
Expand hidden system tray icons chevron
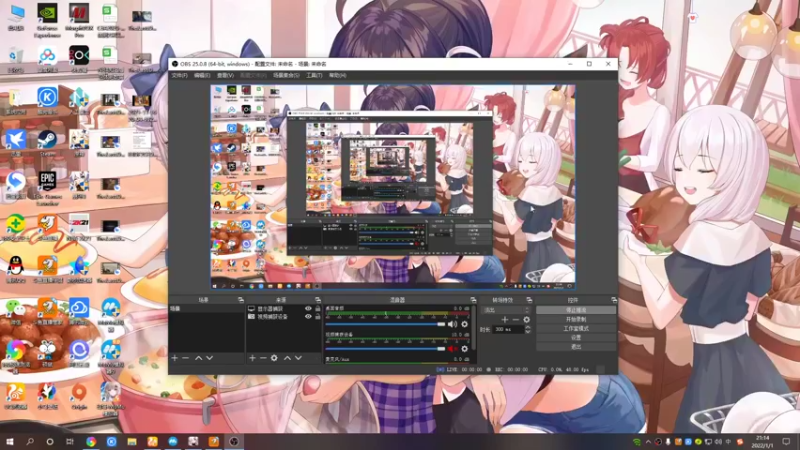pyautogui.click(x=648, y=442)
